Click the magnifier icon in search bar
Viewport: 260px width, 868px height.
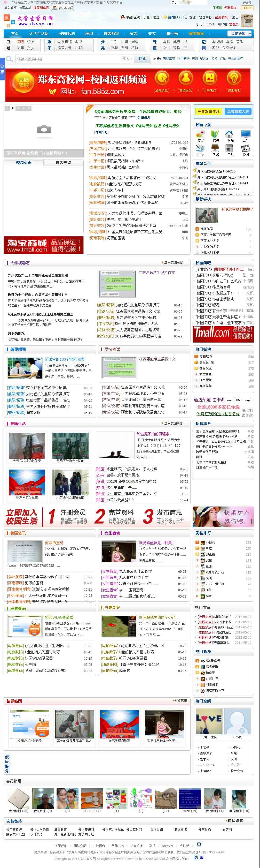point(10,59)
